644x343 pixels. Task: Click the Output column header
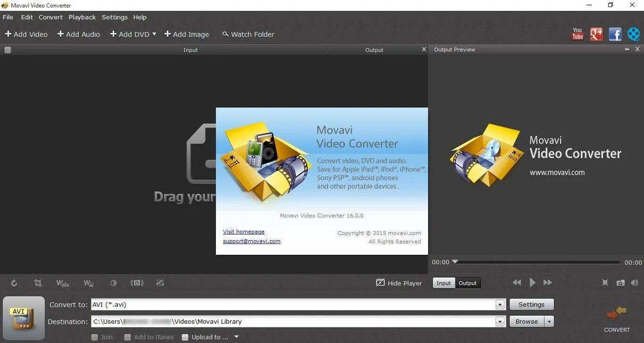pyautogui.click(x=374, y=50)
